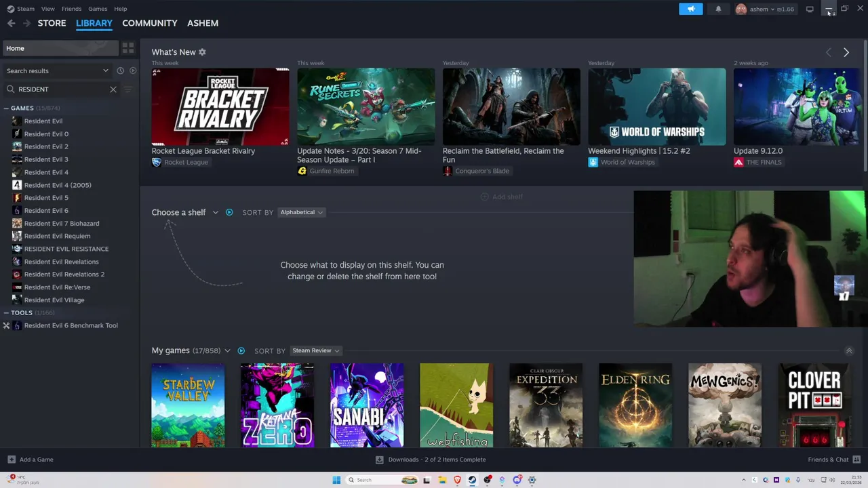The height and width of the screenshot is (488, 868).
Task: Open the Friends menu
Action: point(71,9)
